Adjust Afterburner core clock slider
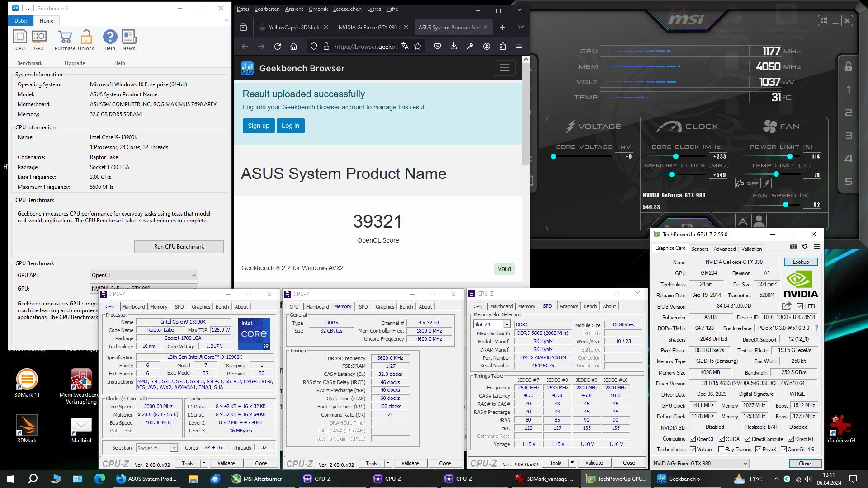Screen dimensions: 868x488 point(675,156)
